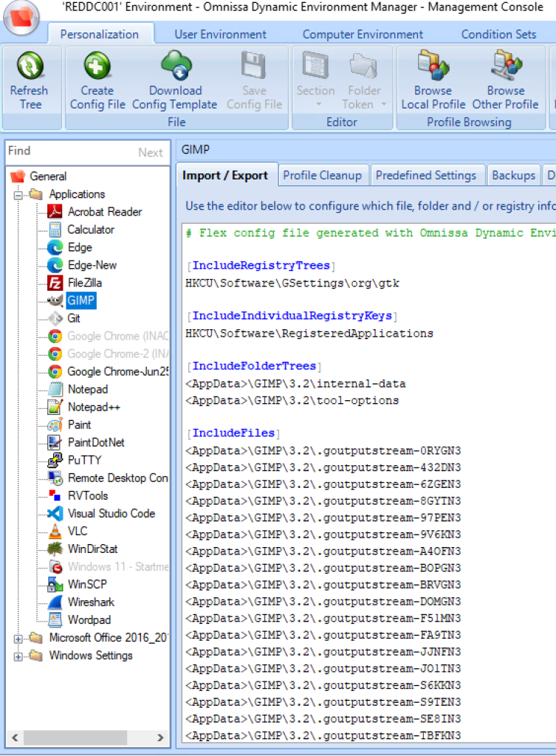The height and width of the screenshot is (756, 556).
Task: Select the Edge icon in tree
Action: [55, 247]
